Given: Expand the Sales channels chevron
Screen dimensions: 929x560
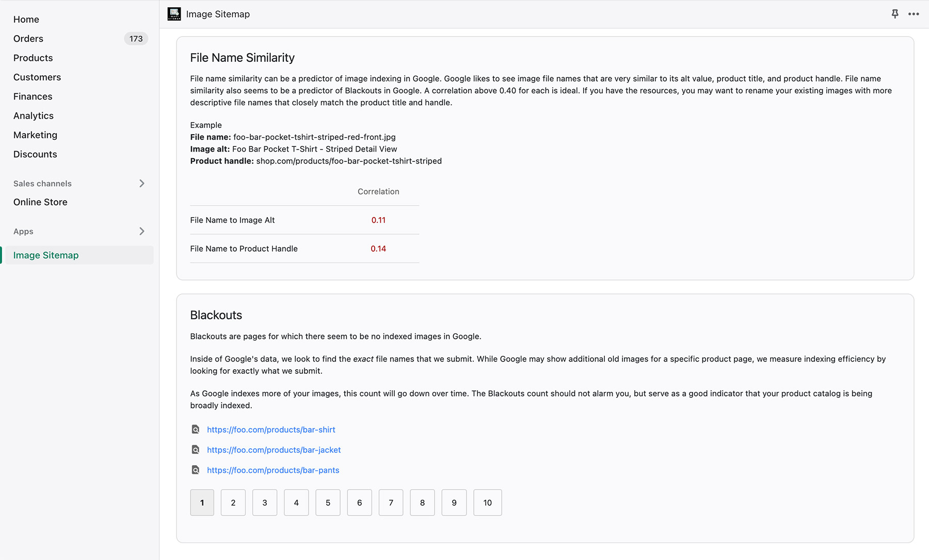Looking at the screenshot, I should pyautogui.click(x=142, y=184).
